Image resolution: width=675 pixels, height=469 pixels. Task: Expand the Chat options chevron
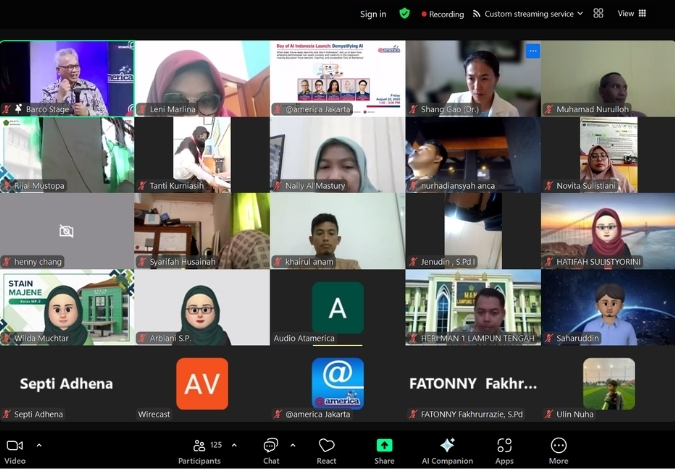(293, 445)
